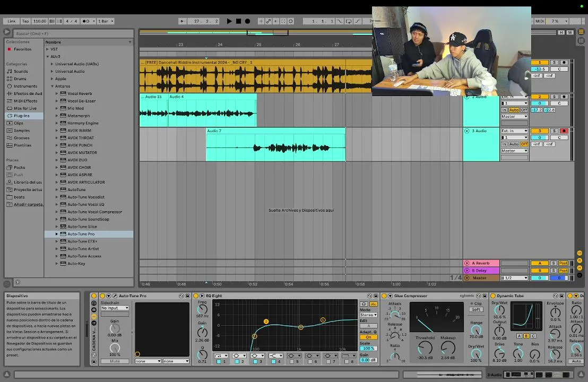588x382 pixels.
Task: Select Auto-Tune Vocodist plugin
Action: pos(86,197)
